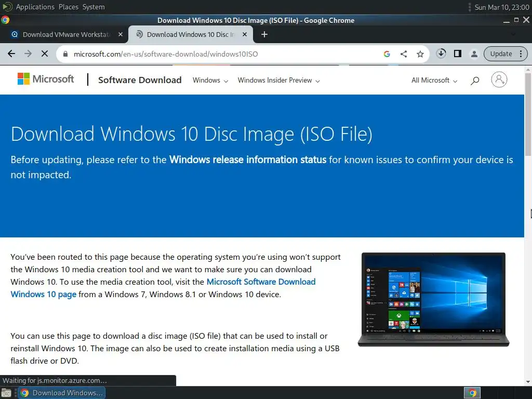The height and width of the screenshot is (399, 532).
Task: Expand the All Microsoft dropdown
Action: click(434, 81)
